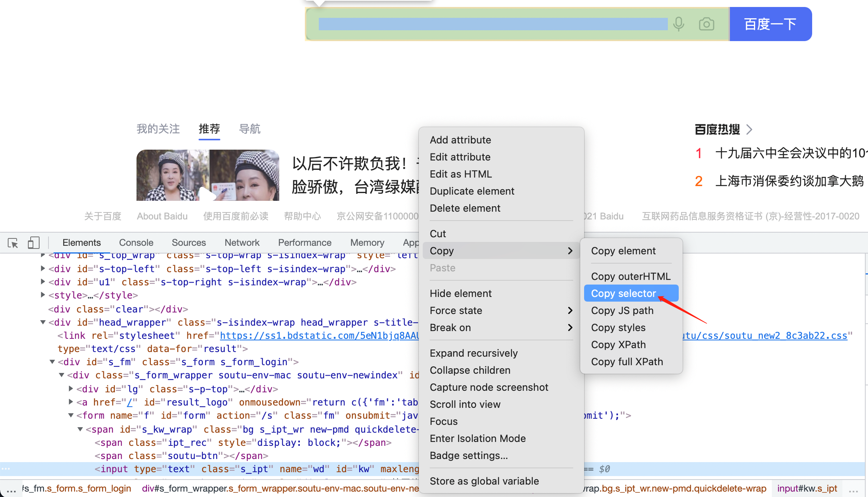Choose Scroll into view entry

tap(501, 404)
